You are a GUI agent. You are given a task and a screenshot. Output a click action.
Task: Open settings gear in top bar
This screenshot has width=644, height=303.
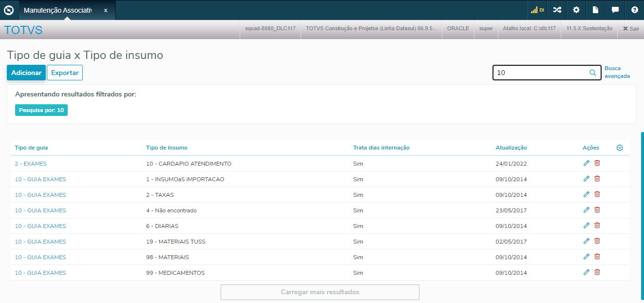576,10
